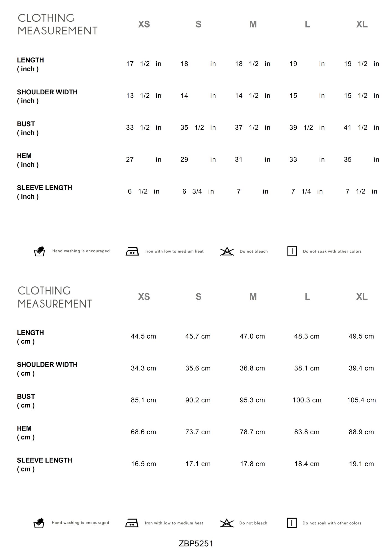This screenshot has height=555, width=392.
Task: Click the hand wash icon near the product code
Action: (39, 523)
